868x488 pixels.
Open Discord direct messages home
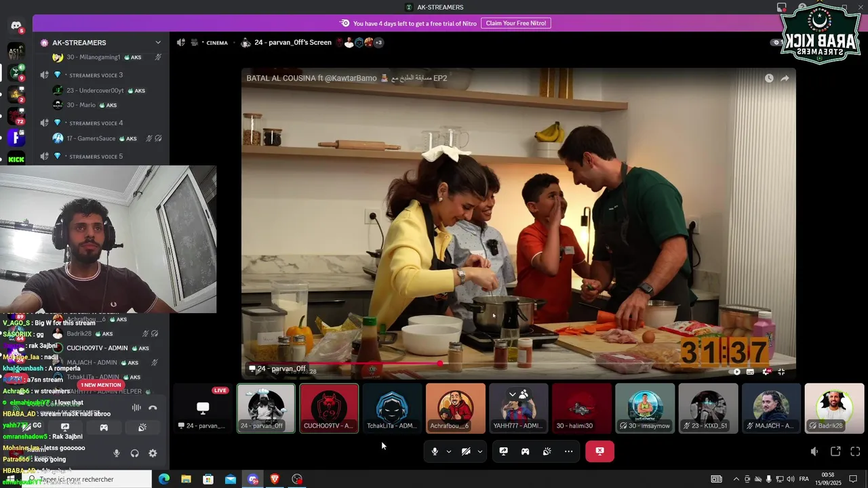pos(16,26)
